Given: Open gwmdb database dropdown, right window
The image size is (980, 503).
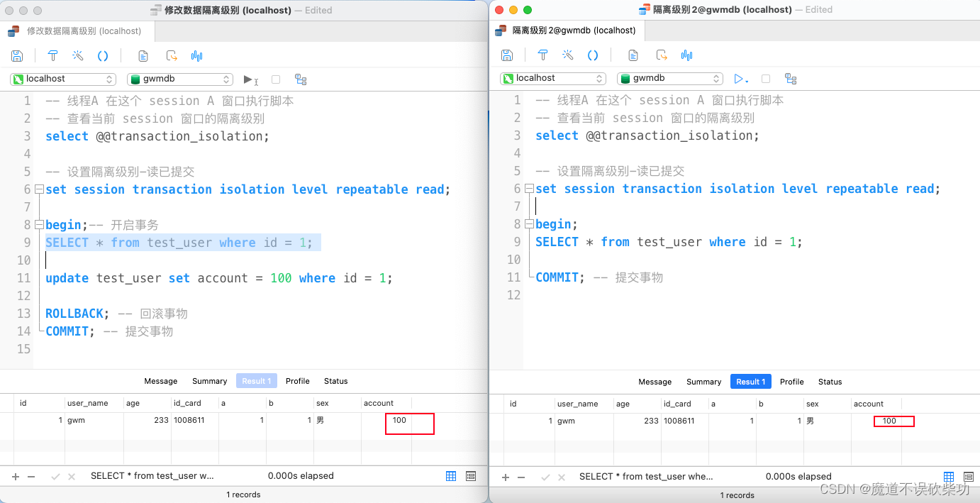Looking at the screenshot, I should coord(670,78).
